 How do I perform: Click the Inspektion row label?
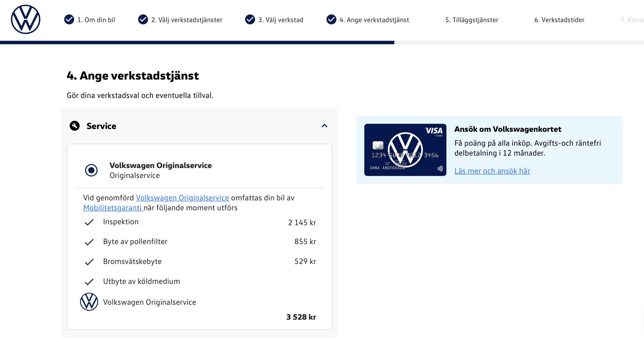[x=121, y=222]
